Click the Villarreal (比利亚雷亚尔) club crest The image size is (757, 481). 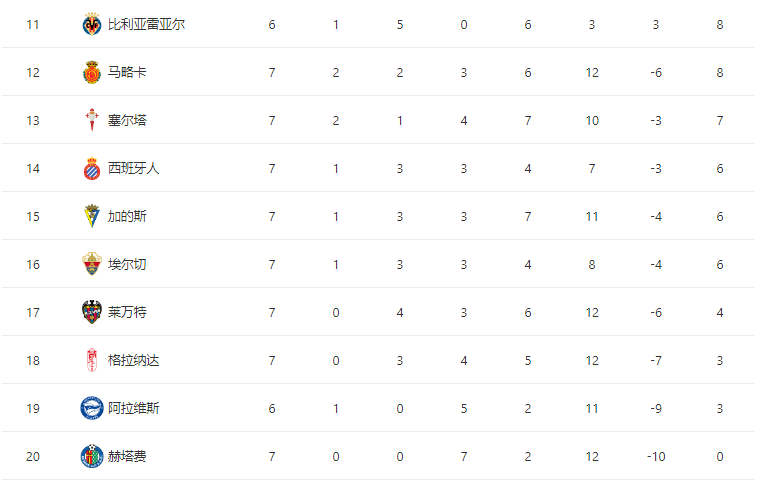(x=92, y=24)
